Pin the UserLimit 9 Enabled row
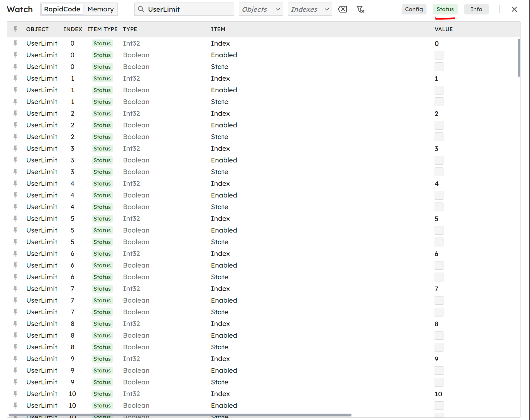The height and width of the screenshot is (420, 530). tap(15, 370)
